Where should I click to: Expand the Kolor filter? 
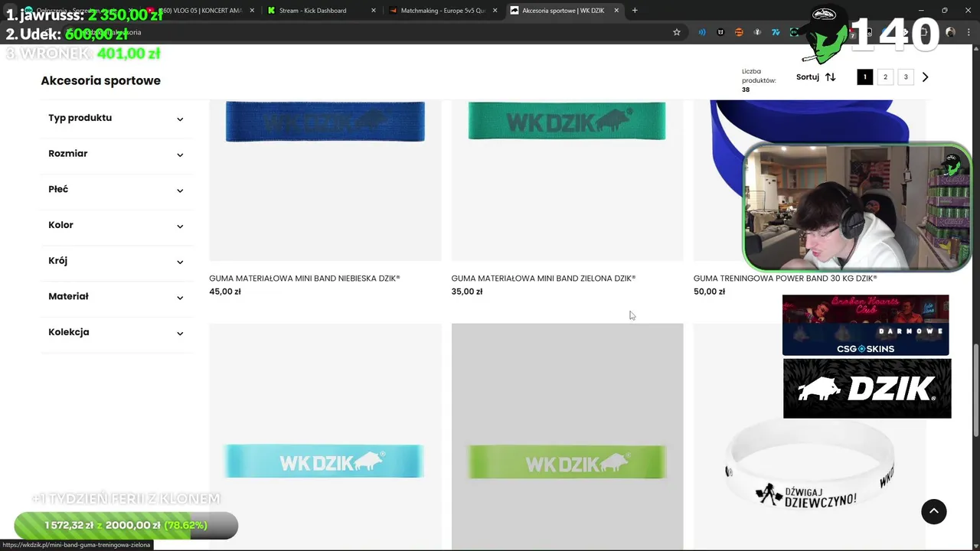tap(116, 226)
